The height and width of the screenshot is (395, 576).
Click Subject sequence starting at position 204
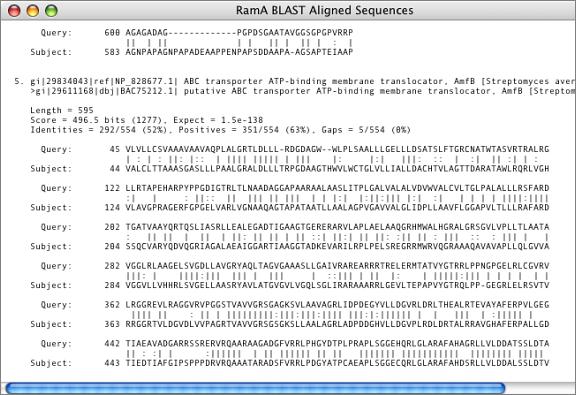pos(337,247)
